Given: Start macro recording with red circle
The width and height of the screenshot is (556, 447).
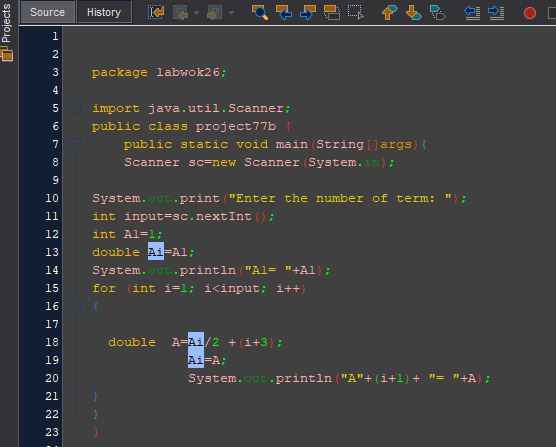Looking at the screenshot, I should point(530,13).
